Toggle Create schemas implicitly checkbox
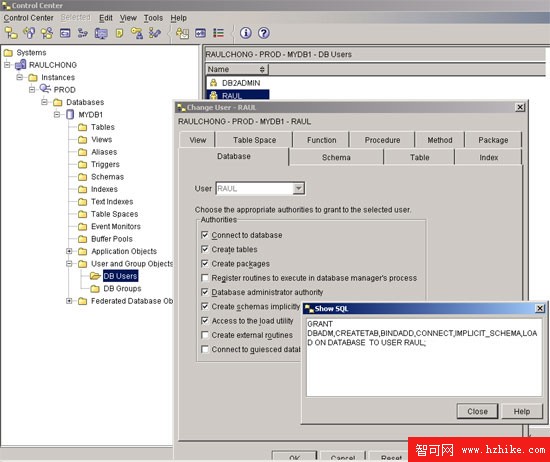Image resolution: width=550 pixels, height=462 pixels. [205, 306]
